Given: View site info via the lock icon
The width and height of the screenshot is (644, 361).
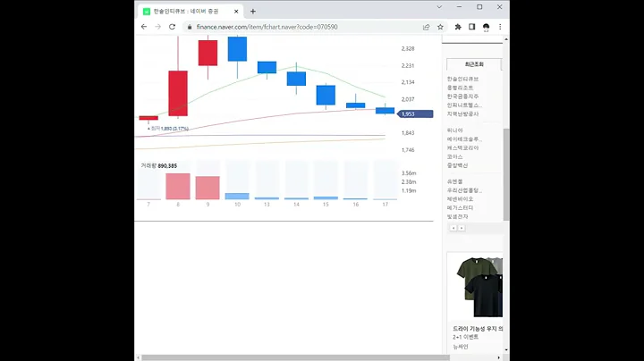Looking at the screenshot, I should pos(190,27).
